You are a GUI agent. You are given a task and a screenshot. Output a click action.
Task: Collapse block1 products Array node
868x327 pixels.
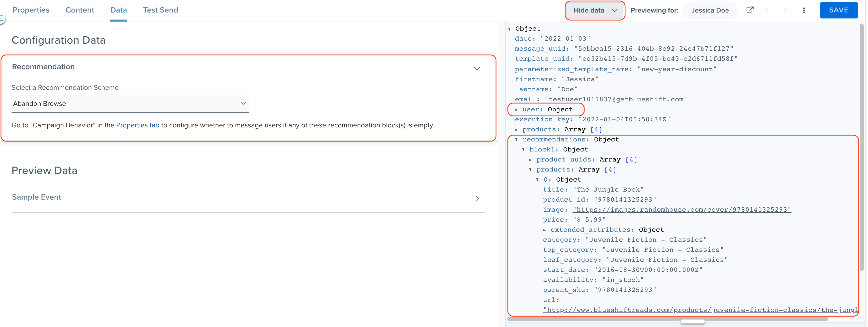click(x=530, y=170)
